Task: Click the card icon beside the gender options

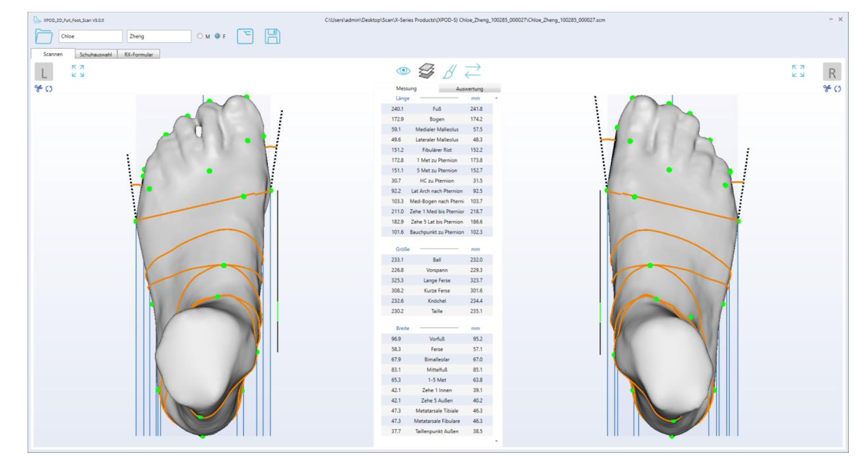Action: tap(245, 36)
